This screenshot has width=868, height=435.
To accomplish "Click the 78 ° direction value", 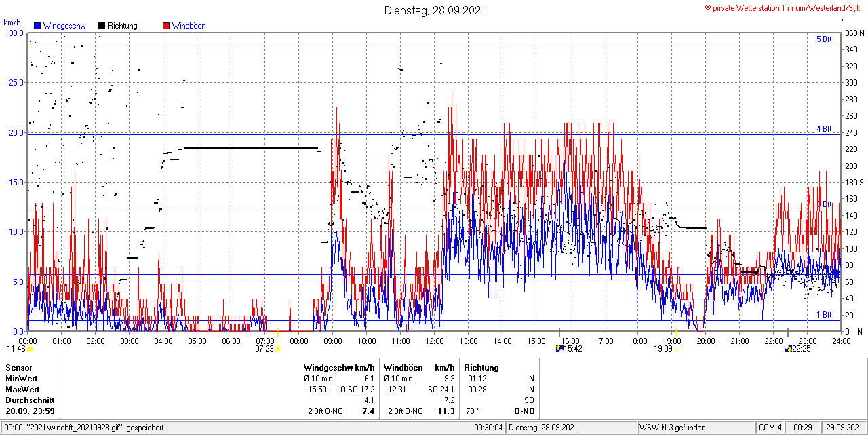I will 473,411.
